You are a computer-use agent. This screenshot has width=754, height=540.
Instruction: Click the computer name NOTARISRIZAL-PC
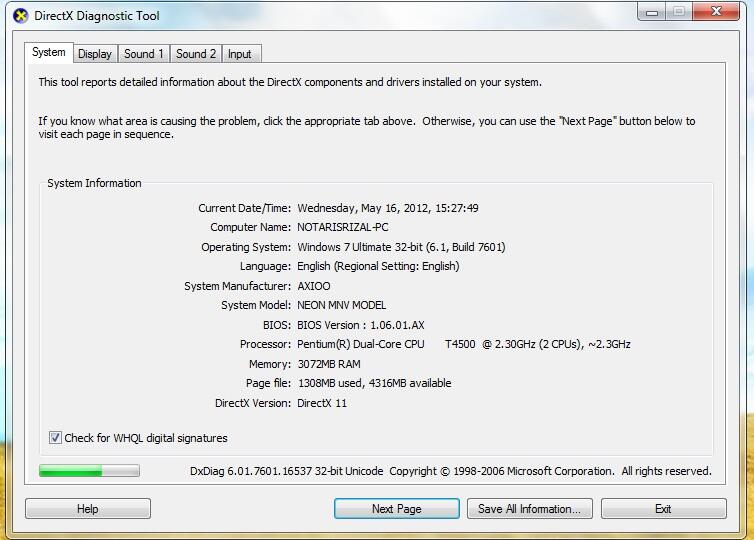[343, 227]
